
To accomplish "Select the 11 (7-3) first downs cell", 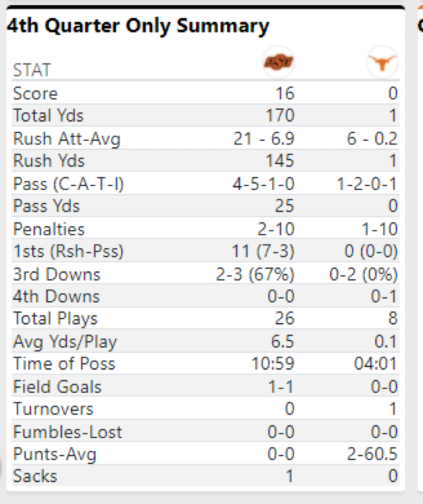I will [263, 252].
